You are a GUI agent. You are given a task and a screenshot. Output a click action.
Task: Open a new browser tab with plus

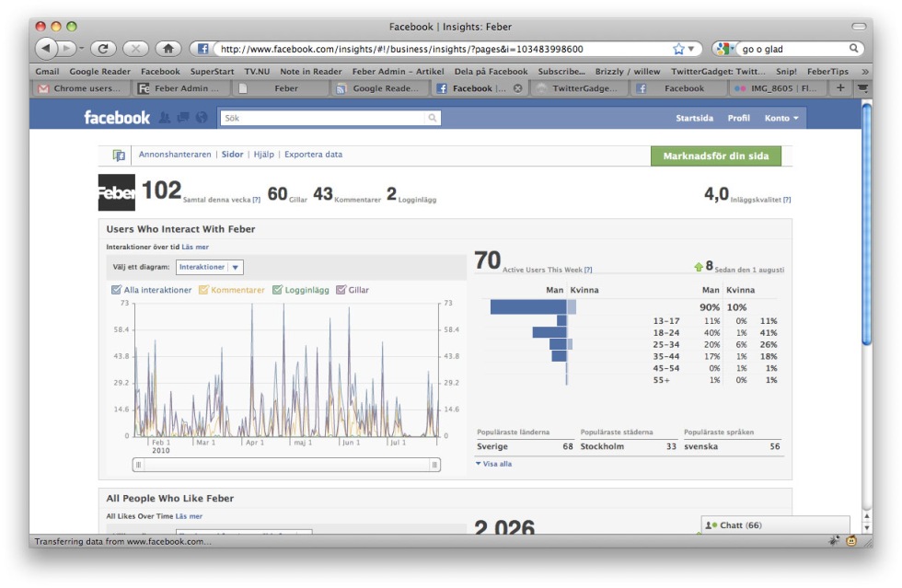[x=839, y=88]
